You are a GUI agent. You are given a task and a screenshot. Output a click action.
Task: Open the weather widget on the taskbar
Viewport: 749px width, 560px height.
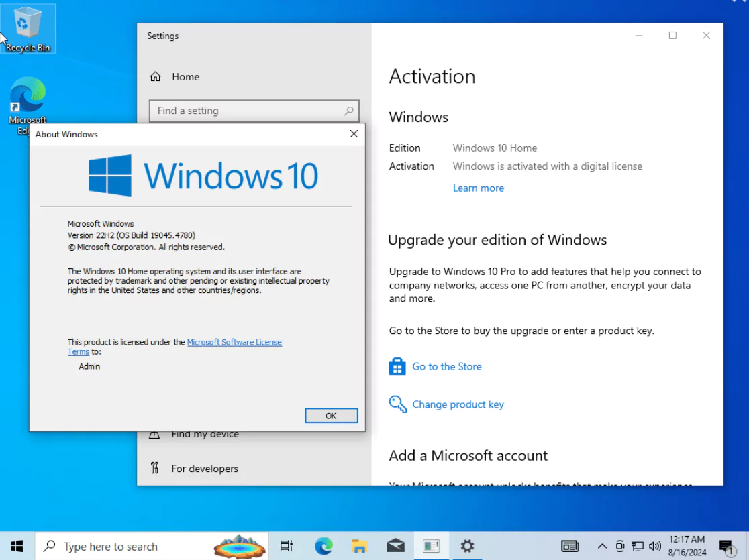pos(240,545)
